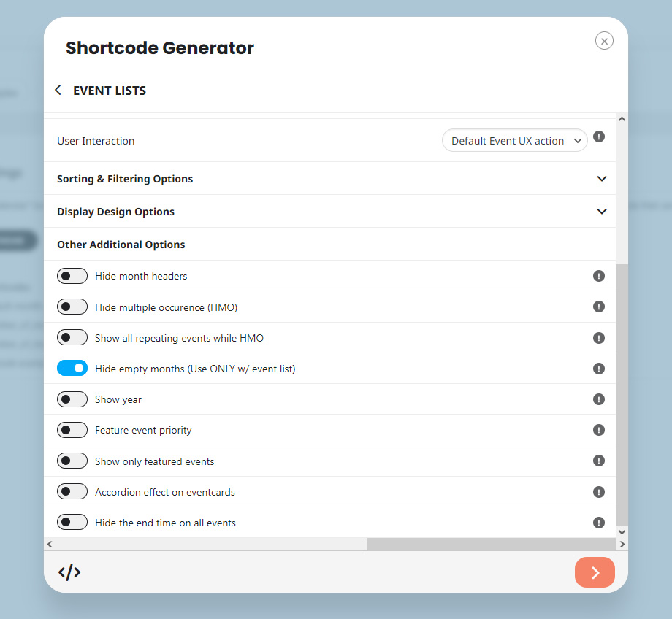Click the orange next arrow button
Image resolution: width=672 pixels, height=619 pixels.
pos(595,572)
